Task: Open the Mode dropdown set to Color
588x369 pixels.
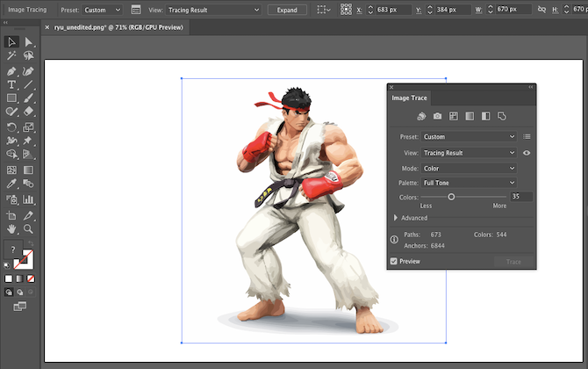Action: 469,168
